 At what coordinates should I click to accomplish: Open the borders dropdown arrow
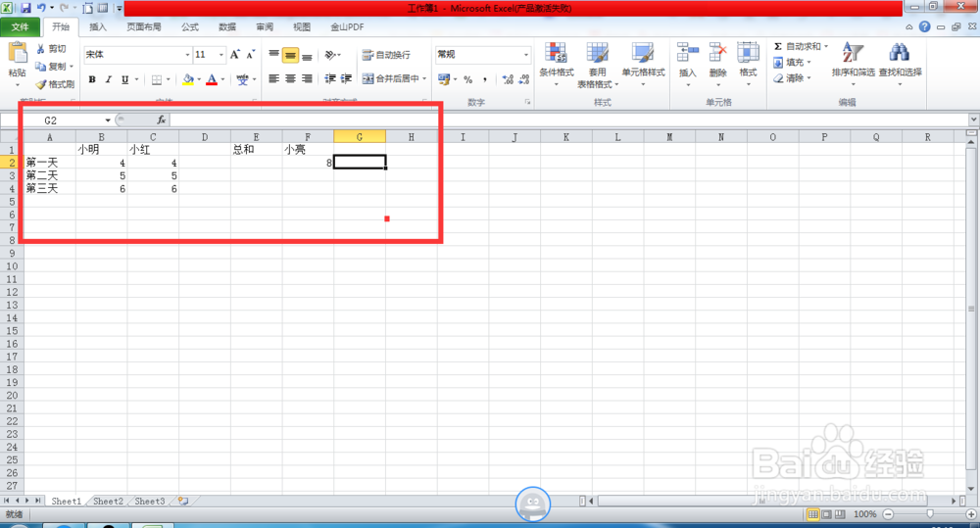coord(169,79)
